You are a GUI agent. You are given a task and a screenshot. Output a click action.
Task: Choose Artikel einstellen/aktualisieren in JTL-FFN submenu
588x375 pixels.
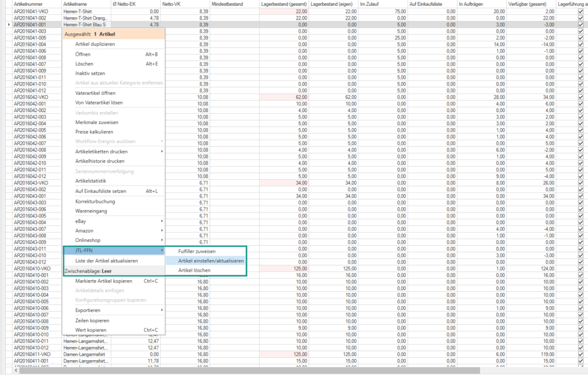(x=211, y=261)
